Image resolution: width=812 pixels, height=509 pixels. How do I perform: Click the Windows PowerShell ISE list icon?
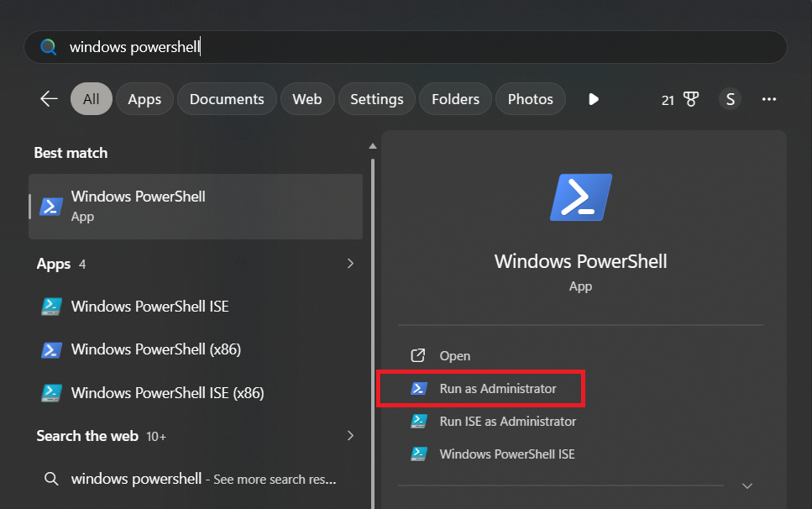tap(51, 307)
